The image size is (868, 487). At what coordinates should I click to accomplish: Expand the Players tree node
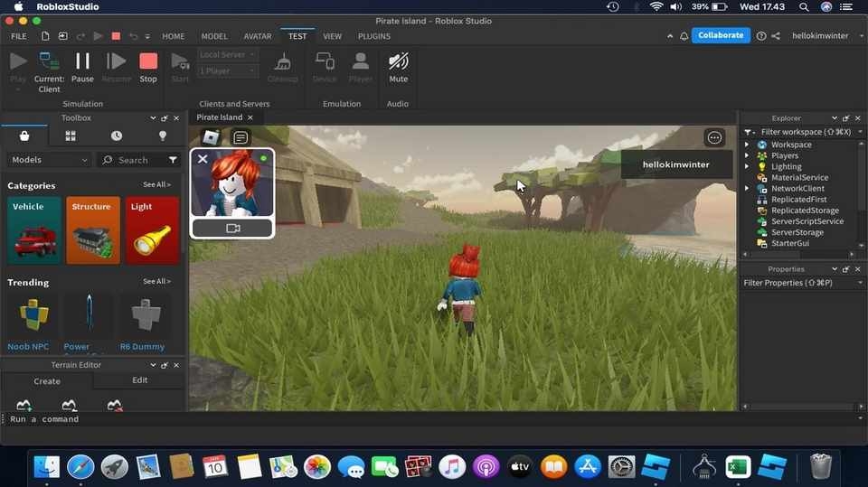747,155
